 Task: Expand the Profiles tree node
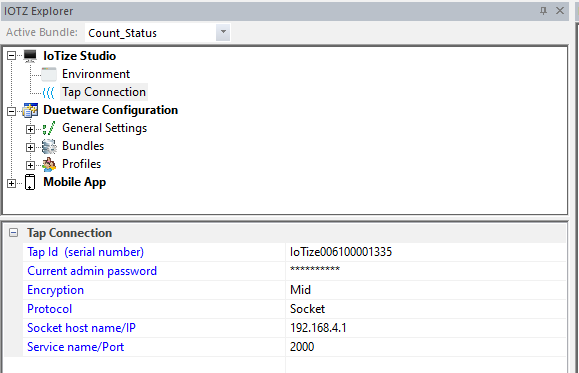coord(30,165)
